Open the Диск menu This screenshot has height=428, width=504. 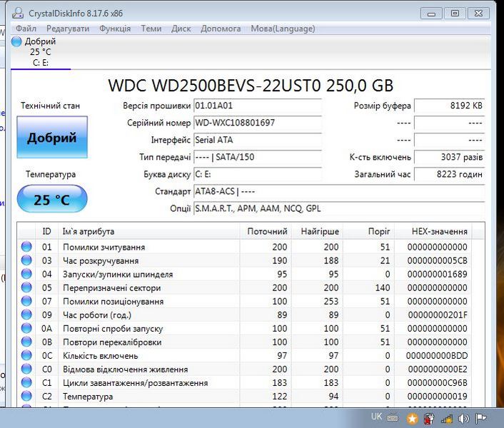181,29
